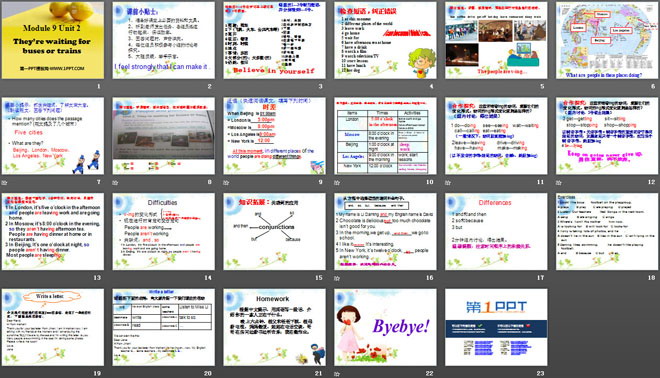The width and height of the screenshot is (660, 378).
Task: Select slide 16 fill-in-blank exercise
Action: point(385,232)
